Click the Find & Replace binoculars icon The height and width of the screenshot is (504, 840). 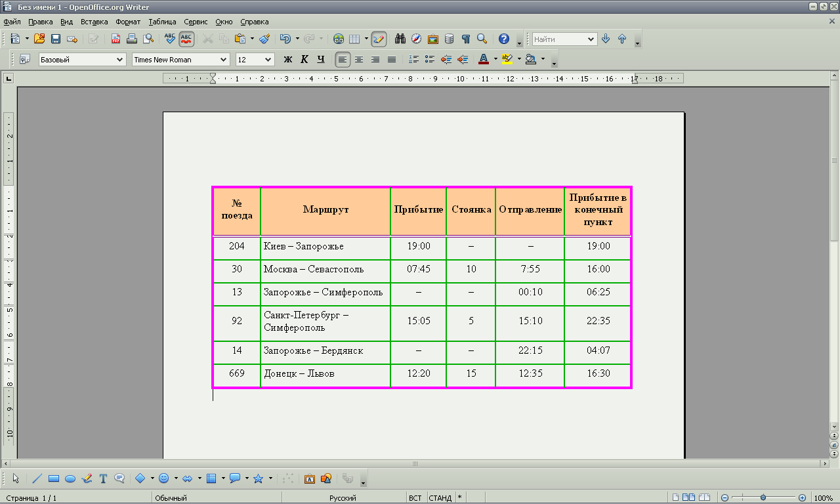click(400, 39)
